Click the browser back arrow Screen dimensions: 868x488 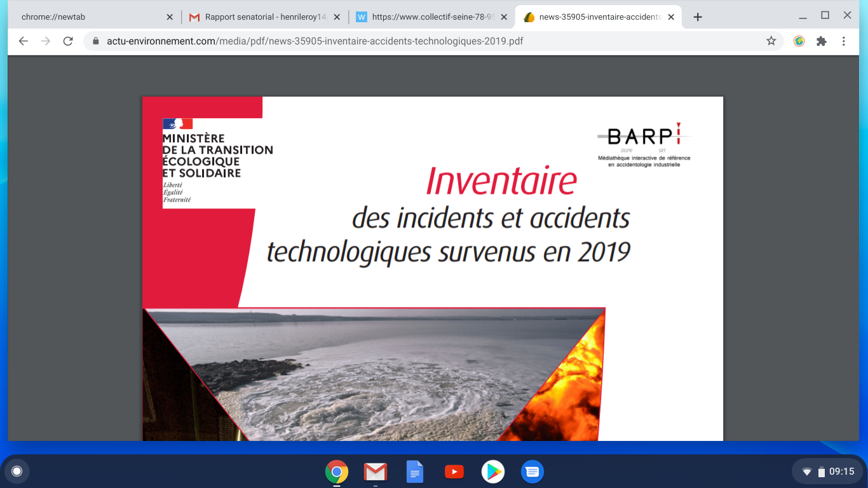point(24,41)
